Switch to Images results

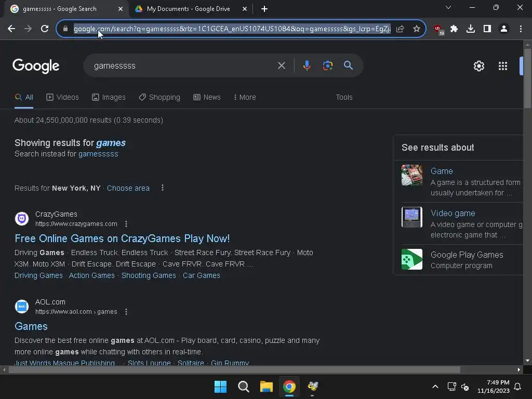tap(109, 97)
